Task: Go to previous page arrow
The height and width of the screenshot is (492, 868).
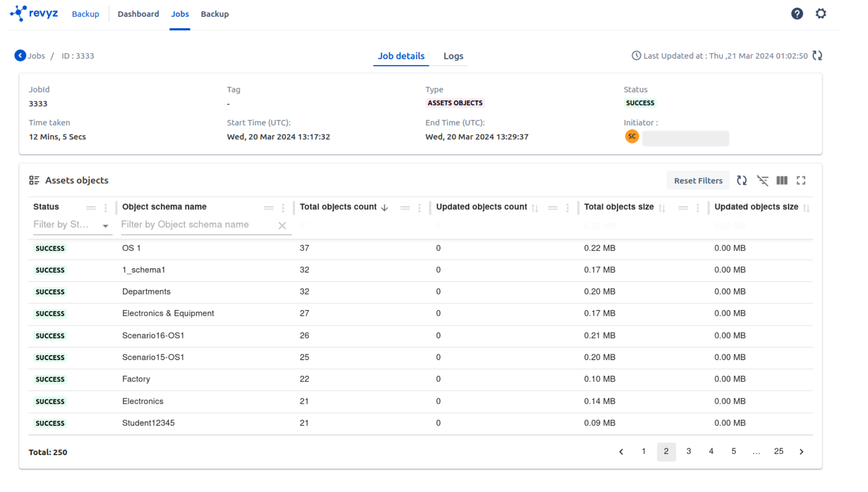Action: (621, 452)
